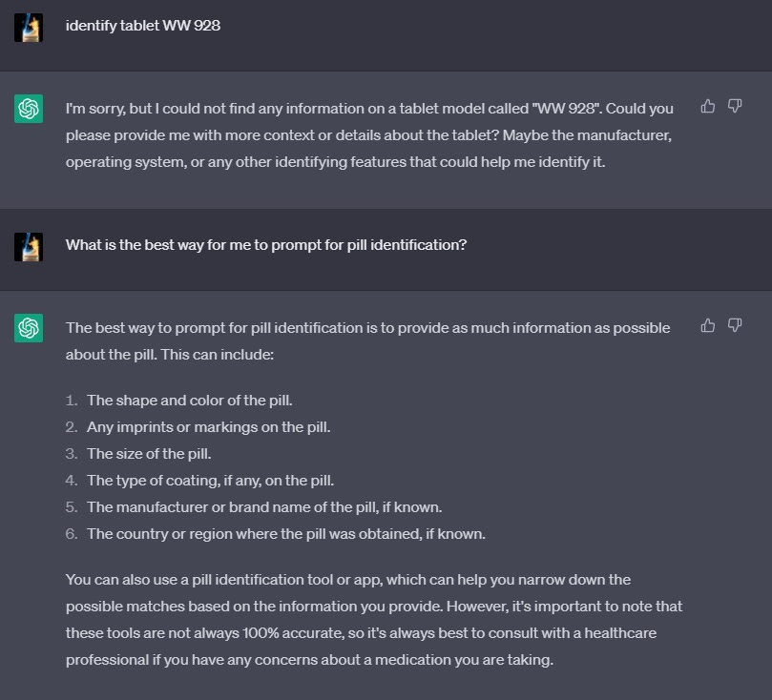
Task: Thumbs up the WW 928 tablet reply
Action: [707, 106]
